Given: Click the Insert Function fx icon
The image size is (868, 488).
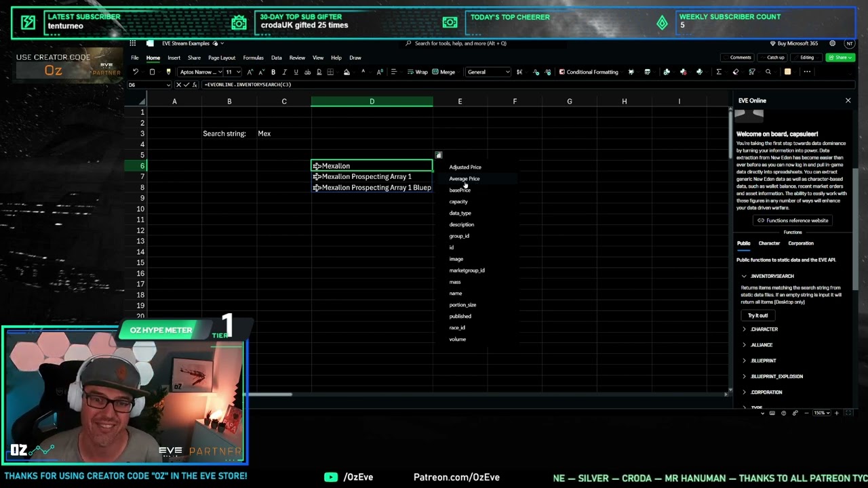Looking at the screenshot, I should click(x=195, y=85).
